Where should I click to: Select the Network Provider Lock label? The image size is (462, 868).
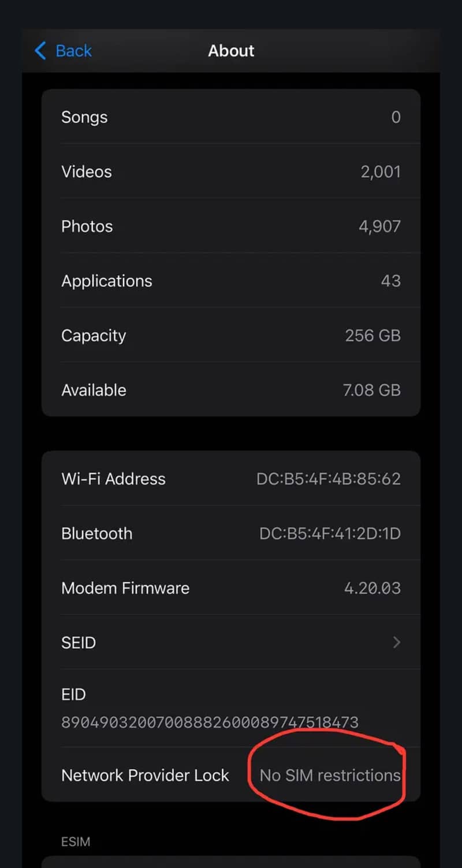[x=145, y=775]
